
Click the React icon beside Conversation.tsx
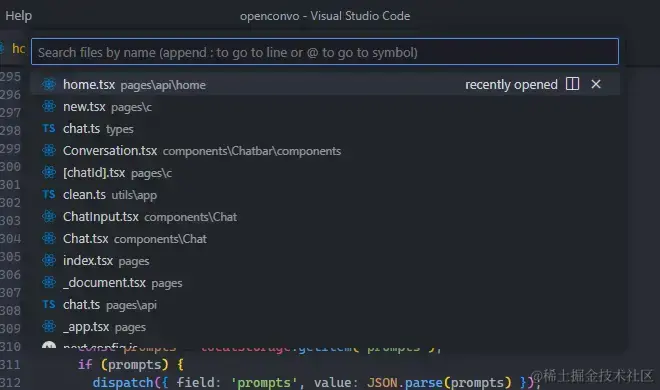tap(49, 150)
